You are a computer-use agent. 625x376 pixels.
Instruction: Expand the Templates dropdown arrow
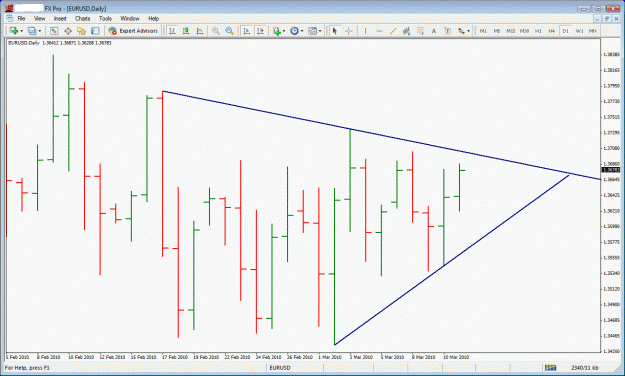pos(320,31)
